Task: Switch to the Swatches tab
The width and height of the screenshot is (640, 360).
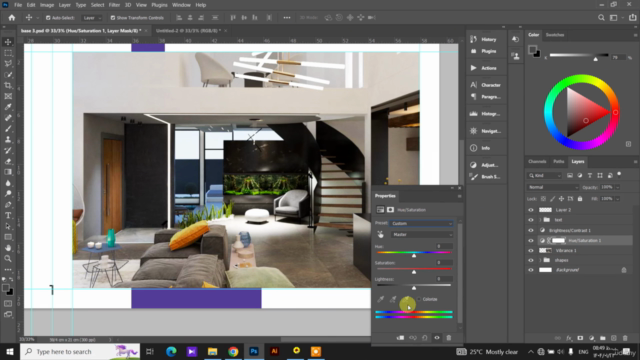Action: click(555, 35)
